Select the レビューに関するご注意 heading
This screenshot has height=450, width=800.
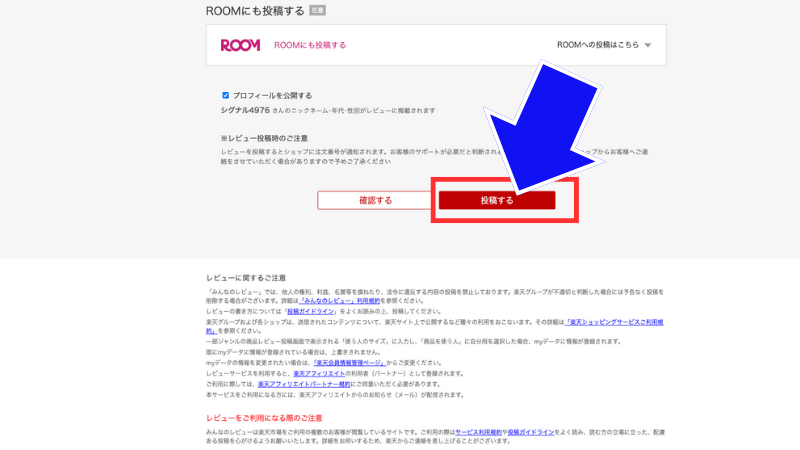pos(246,278)
